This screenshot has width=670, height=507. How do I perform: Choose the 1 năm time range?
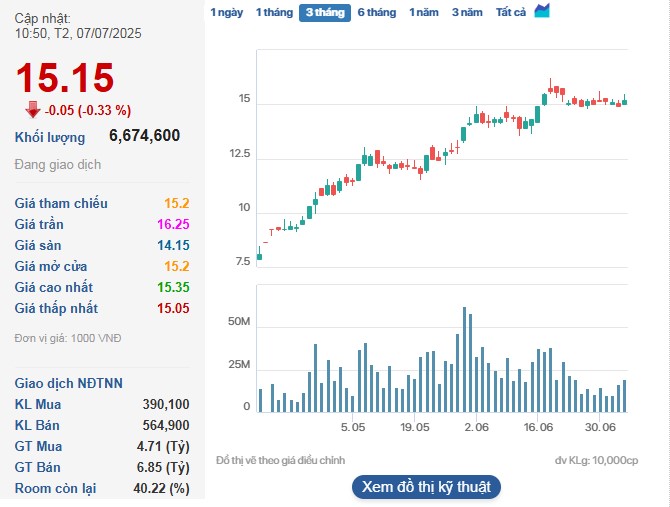pyautogui.click(x=425, y=13)
